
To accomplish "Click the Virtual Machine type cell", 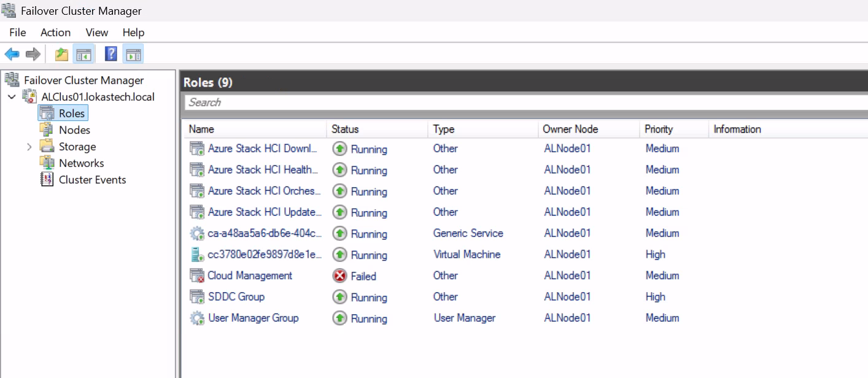I will coord(467,254).
